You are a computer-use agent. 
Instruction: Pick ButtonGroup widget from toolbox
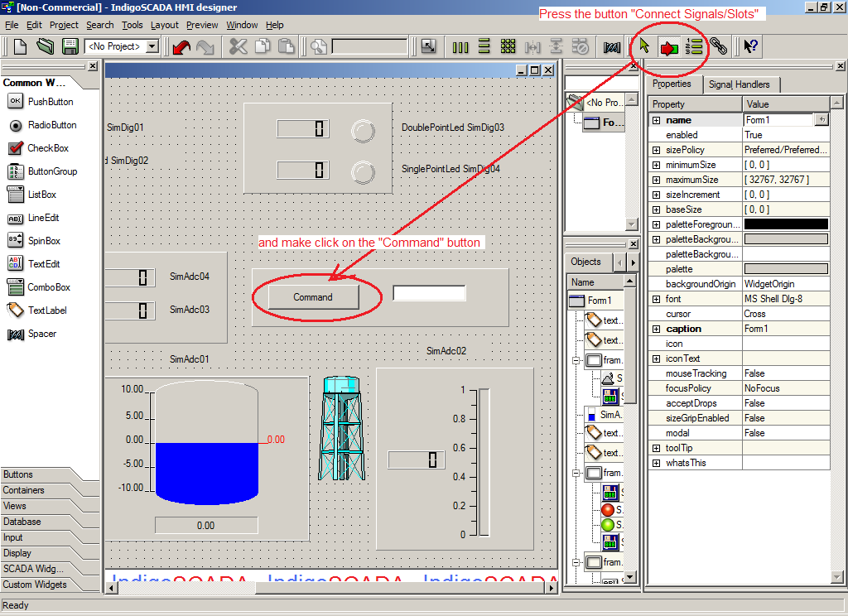pos(43,171)
